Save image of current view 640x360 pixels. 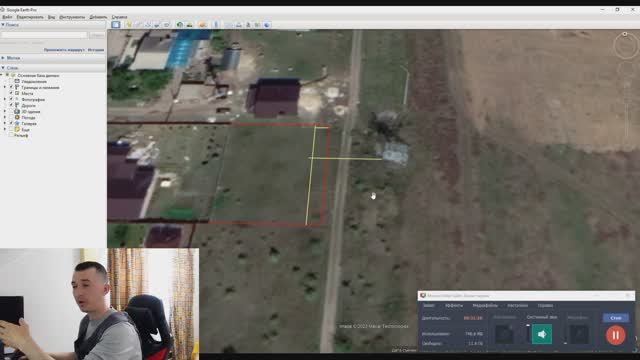[248, 25]
